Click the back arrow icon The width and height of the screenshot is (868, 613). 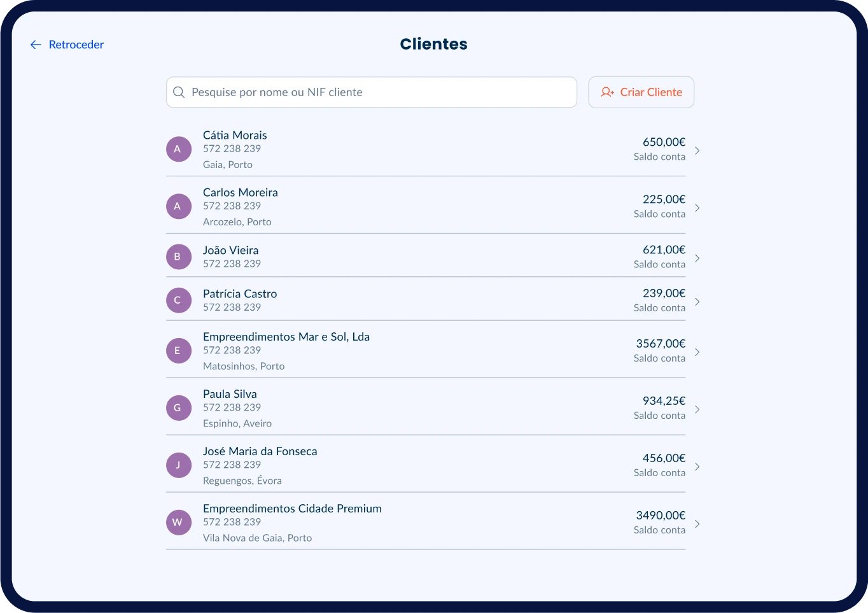tap(36, 45)
